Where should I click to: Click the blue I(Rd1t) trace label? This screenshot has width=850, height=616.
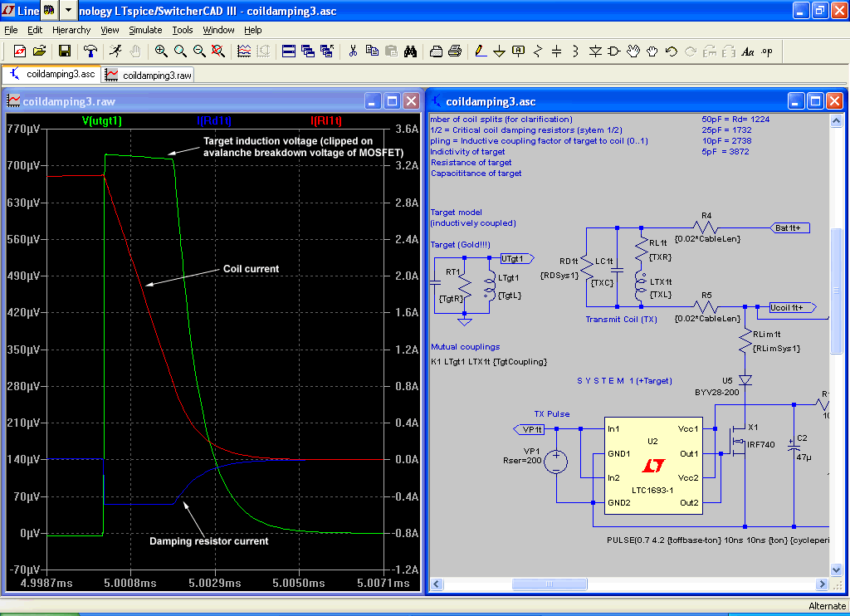[x=214, y=120]
